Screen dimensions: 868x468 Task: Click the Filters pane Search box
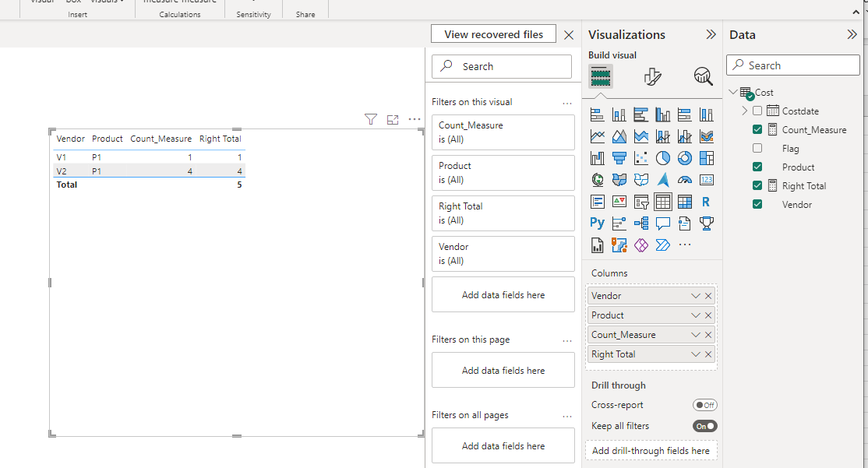click(x=502, y=66)
